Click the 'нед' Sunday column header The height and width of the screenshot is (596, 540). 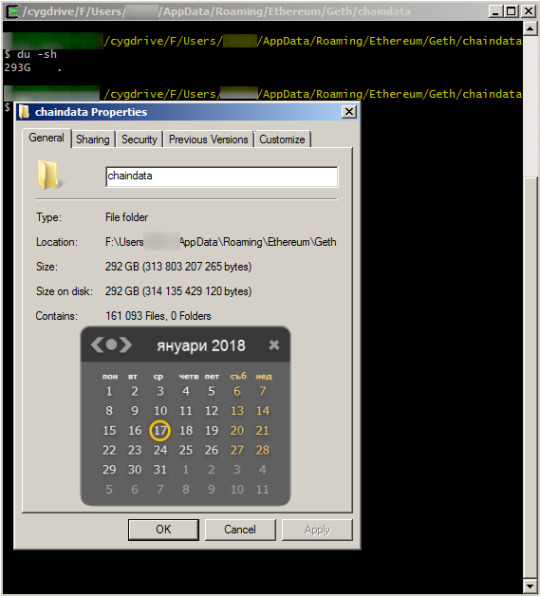[x=264, y=377]
